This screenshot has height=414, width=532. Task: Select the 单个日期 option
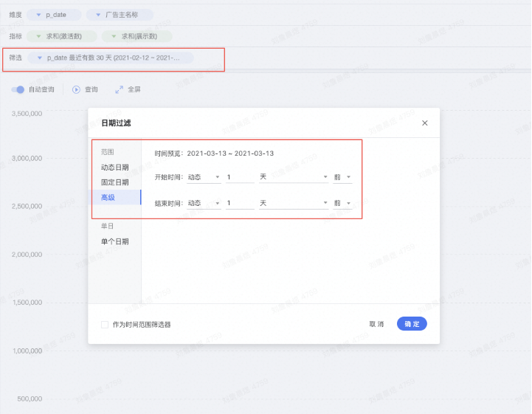tap(115, 241)
